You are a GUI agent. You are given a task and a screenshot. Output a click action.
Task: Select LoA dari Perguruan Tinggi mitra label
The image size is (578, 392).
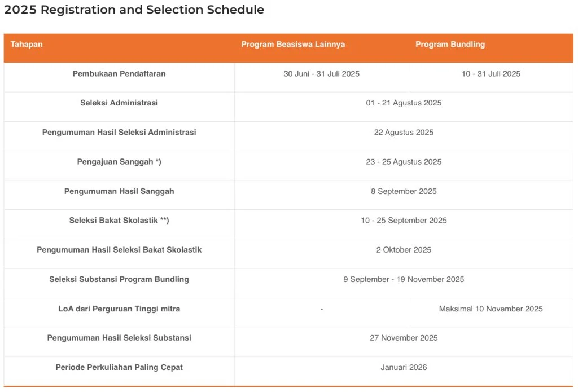(x=119, y=309)
